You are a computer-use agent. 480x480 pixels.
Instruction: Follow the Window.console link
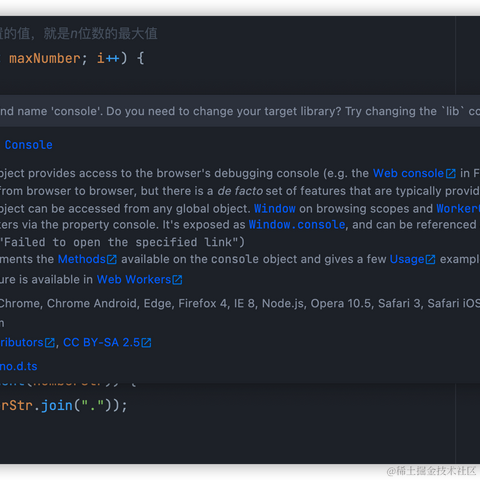(x=297, y=225)
